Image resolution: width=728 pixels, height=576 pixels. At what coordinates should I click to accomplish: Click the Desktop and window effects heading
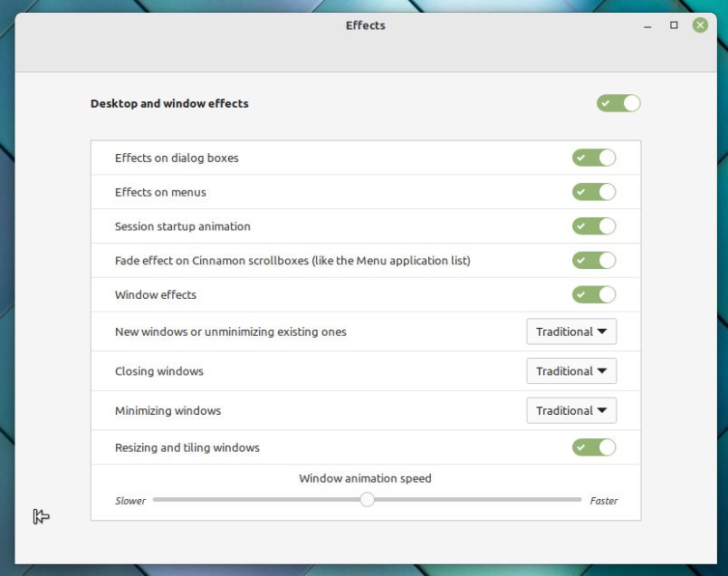click(x=169, y=103)
